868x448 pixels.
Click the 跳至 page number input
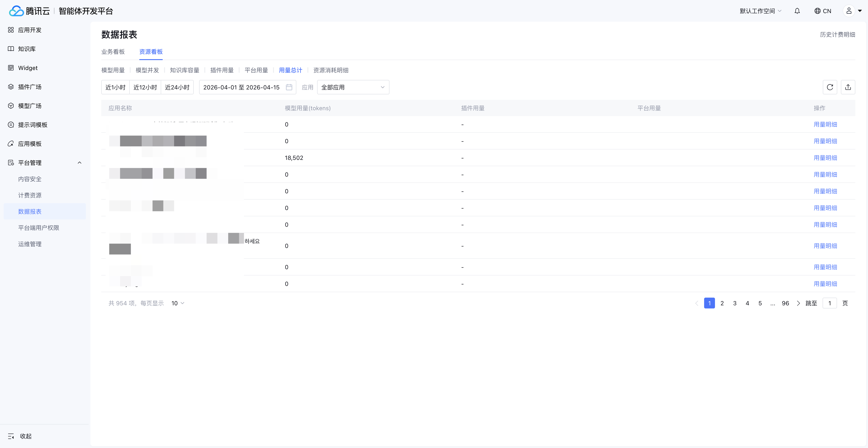coord(829,303)
